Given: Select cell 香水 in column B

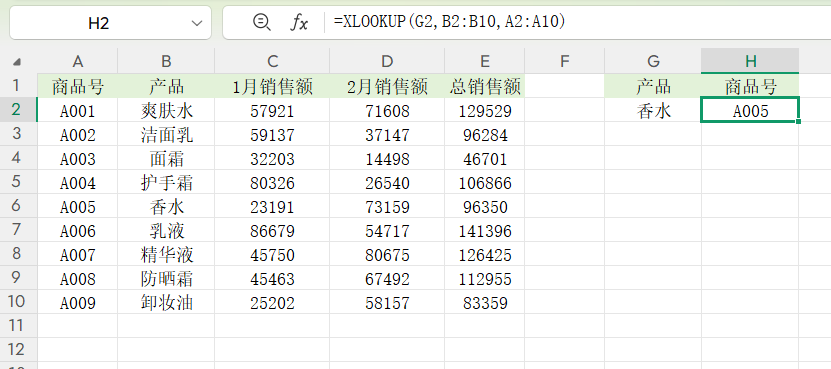Looking at the screenshot, I should 166,206.
